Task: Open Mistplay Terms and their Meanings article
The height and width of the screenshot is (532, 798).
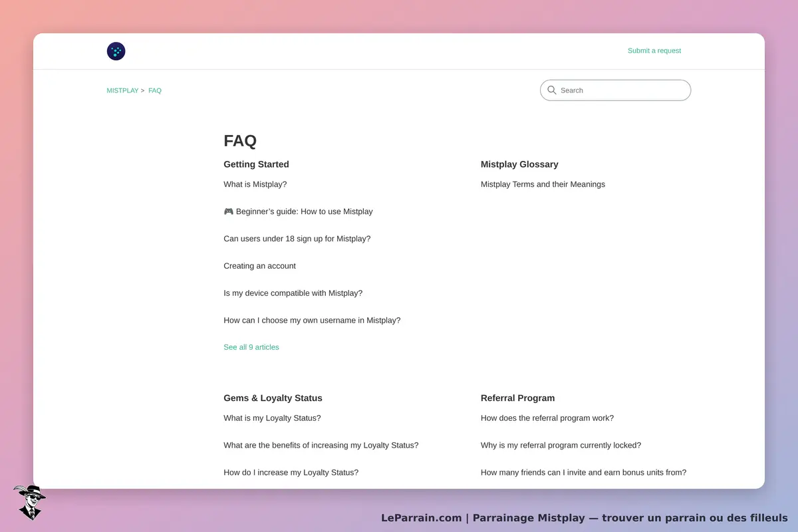Action: [543, 184]
